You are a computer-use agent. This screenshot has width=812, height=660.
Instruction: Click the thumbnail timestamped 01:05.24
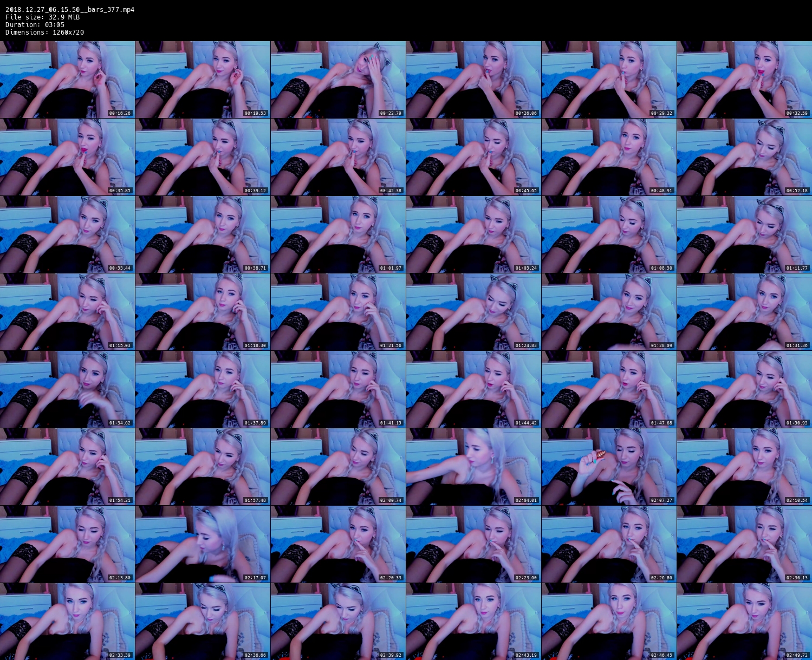[x=473, y=234]
